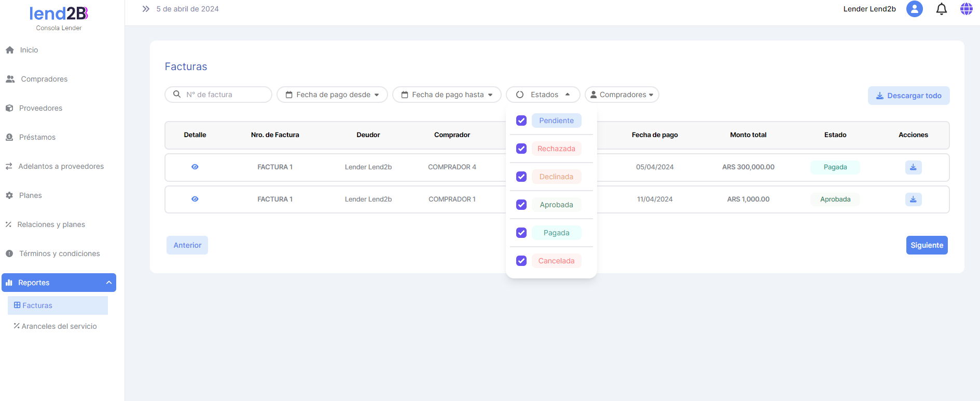Click the Descargar todo button

click(x=908, y=96)
